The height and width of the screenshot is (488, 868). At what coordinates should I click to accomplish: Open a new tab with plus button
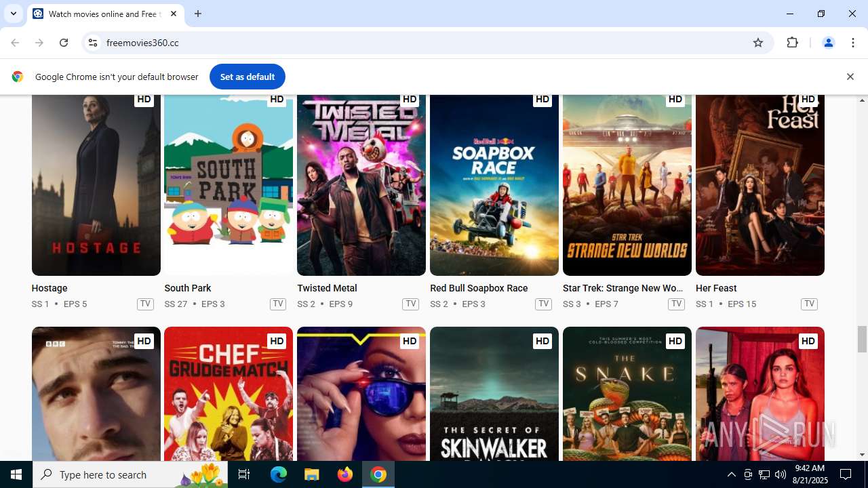(x=198, y=14)
